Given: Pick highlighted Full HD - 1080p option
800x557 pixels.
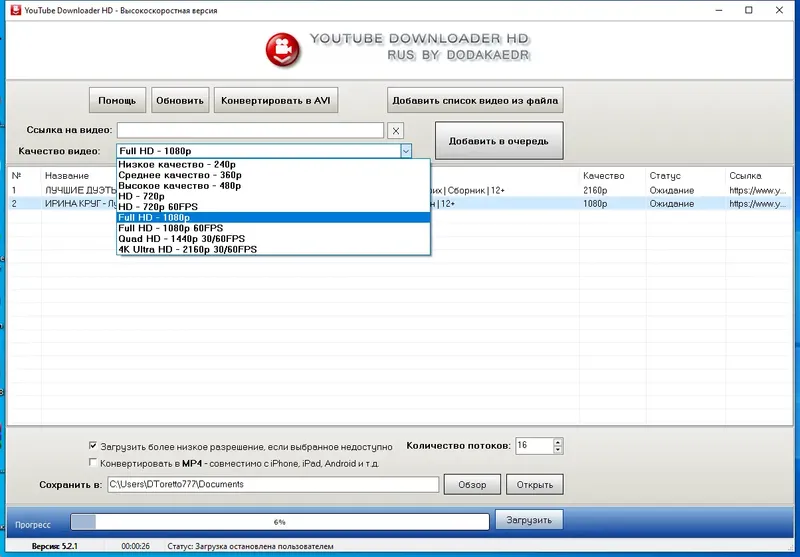Looking at the screenshot, I should (273, 217).
